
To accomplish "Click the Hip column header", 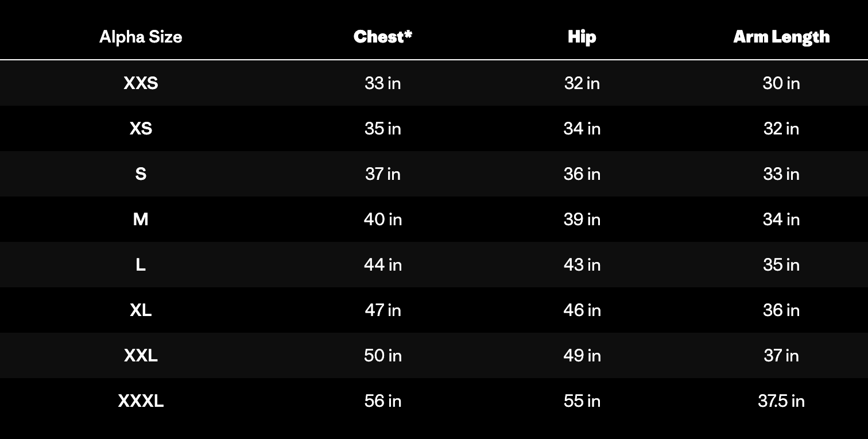I will [582, 37].
